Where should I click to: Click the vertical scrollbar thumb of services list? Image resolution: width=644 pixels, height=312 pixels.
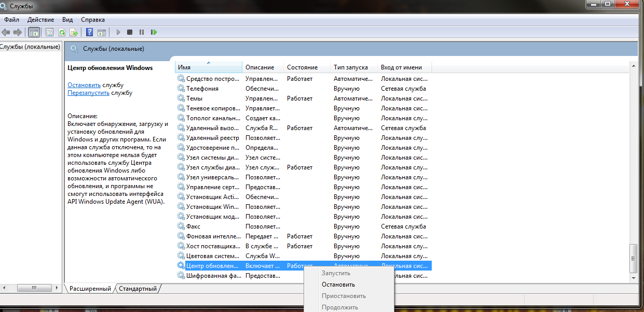tap(633, 258)
